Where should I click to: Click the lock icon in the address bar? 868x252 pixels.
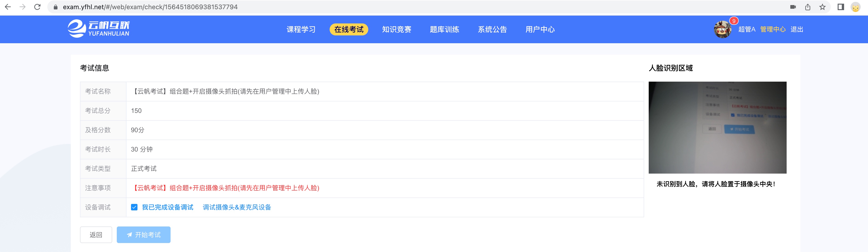[x=56, y=7]
